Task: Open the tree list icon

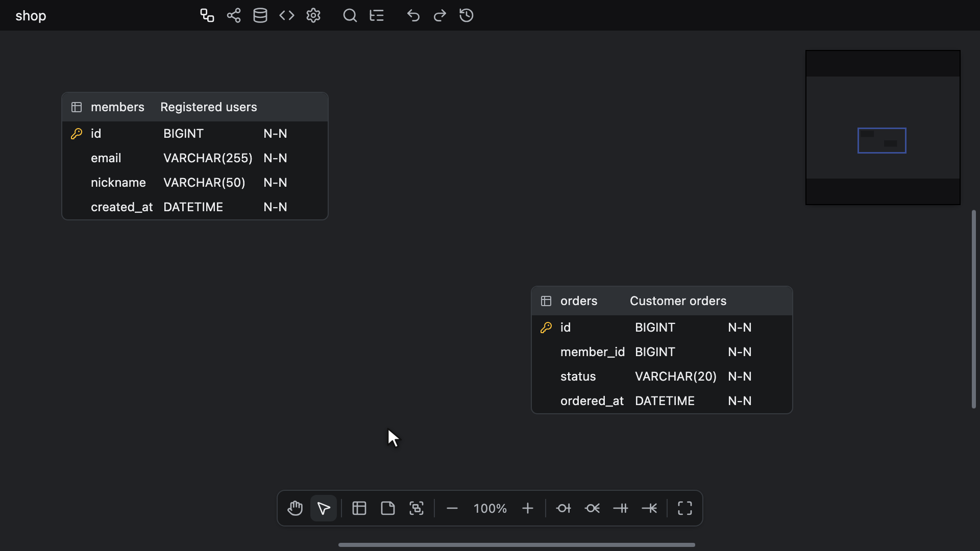Action: click(x=377, y=15)
